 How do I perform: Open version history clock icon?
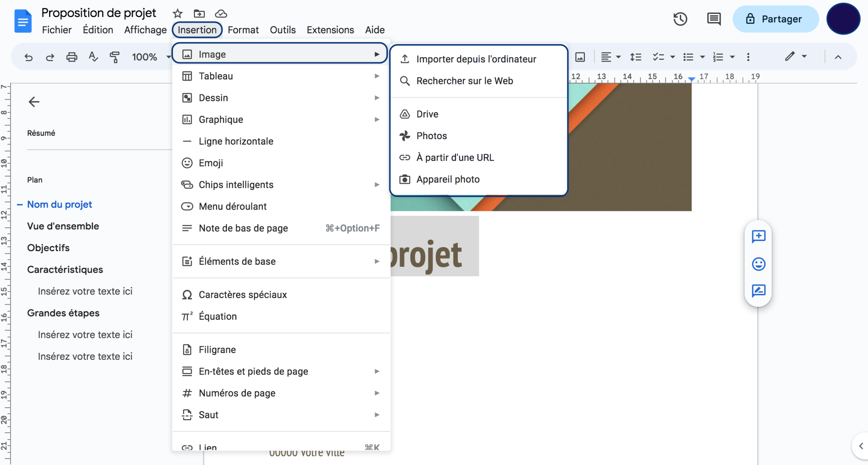coord(680,19)
